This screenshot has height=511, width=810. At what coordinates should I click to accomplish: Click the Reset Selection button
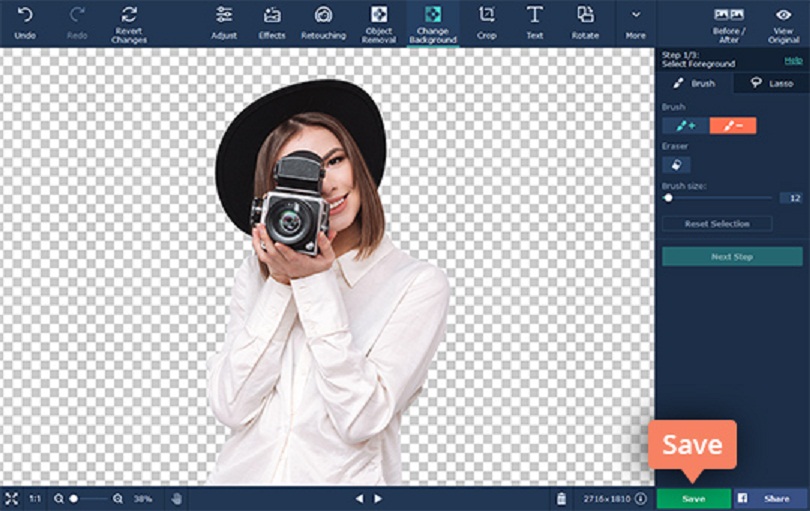coord(717,224)
